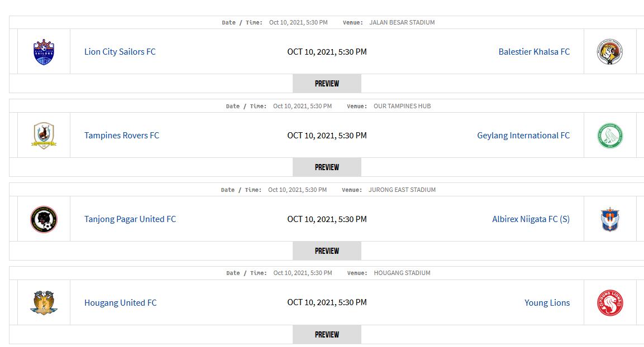Click Preview for the Hougang Stadium match
The height and width of the screenshot is (347, 644).
pyautogui.click(x=327, y=334)
